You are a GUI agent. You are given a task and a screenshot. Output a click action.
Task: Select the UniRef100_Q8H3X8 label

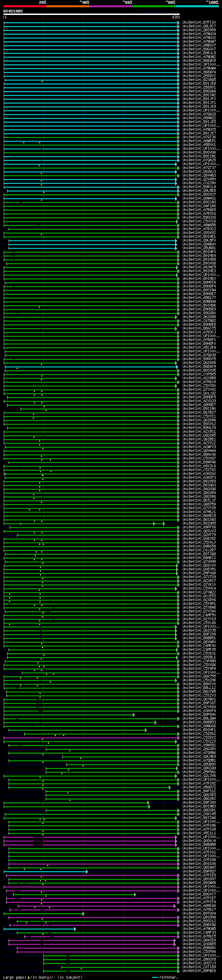tap(199, 959)
